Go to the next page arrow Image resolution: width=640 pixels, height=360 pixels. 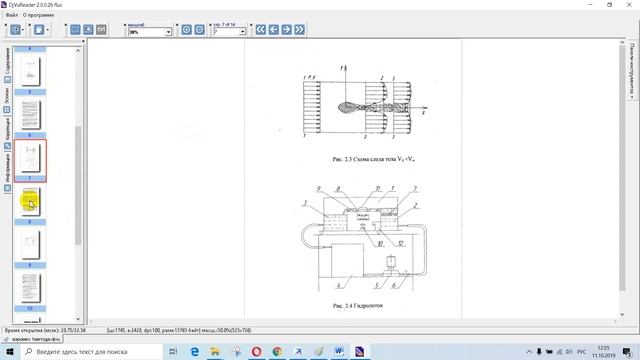tap(287, 30)
